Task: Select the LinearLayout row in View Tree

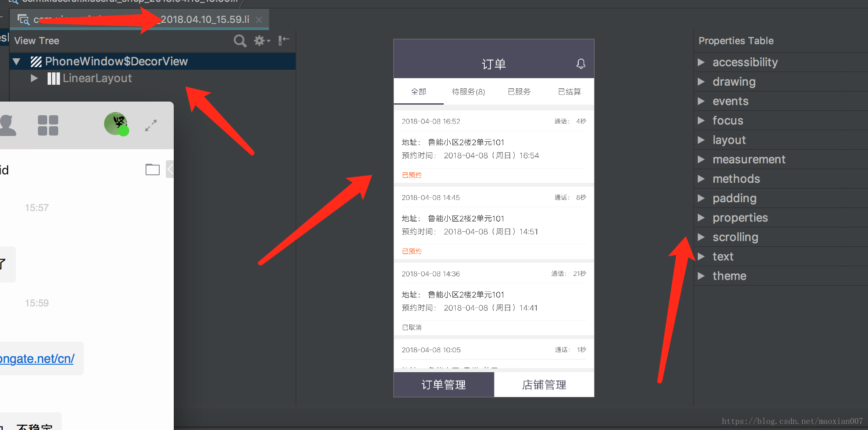Action: point(153,78)
